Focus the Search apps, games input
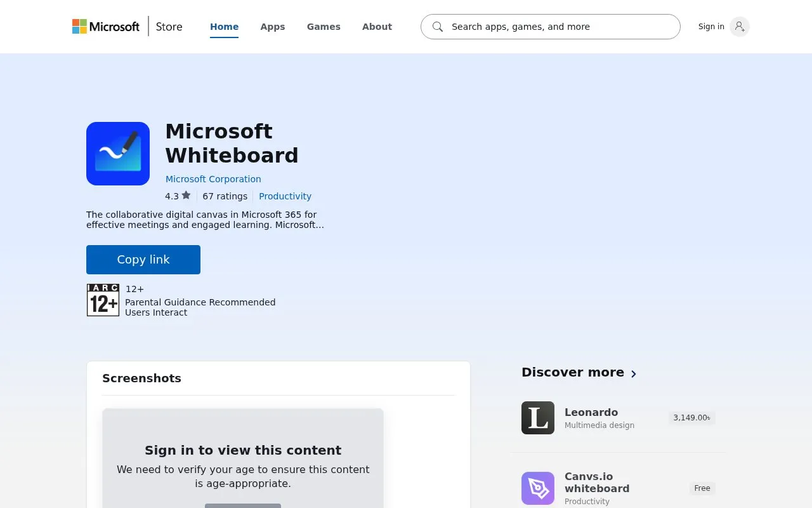This screenshot has height=508, width=812. 551,27
